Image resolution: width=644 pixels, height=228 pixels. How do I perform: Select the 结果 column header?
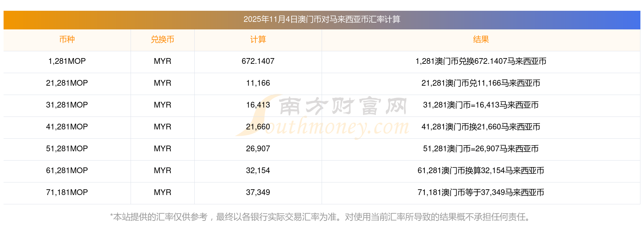tap(481, 39)
